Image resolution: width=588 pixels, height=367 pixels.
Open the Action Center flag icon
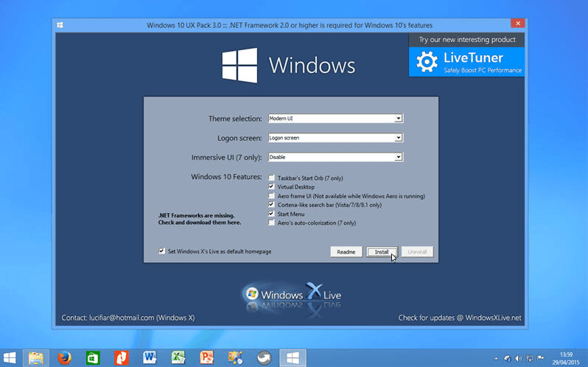click(x=540, y=358)
